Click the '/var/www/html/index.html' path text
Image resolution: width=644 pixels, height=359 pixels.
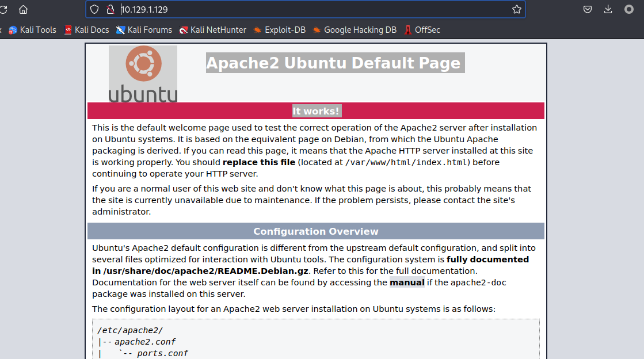click(x=407, y=162)
